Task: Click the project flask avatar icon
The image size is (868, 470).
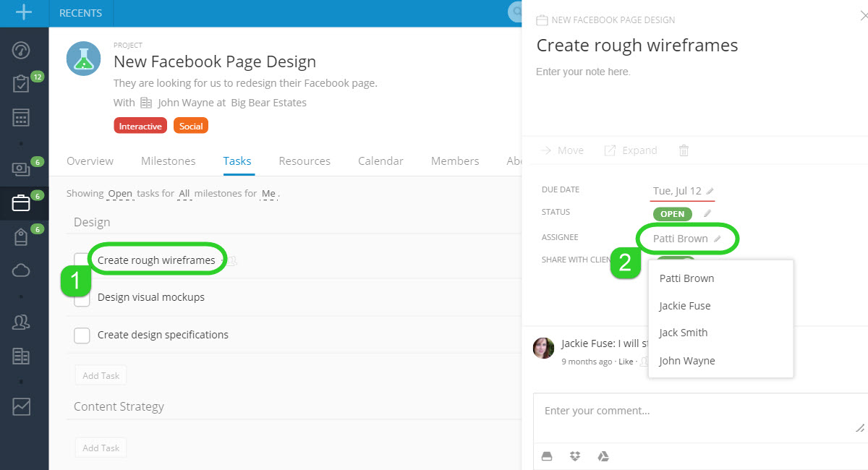Action: 83,59
